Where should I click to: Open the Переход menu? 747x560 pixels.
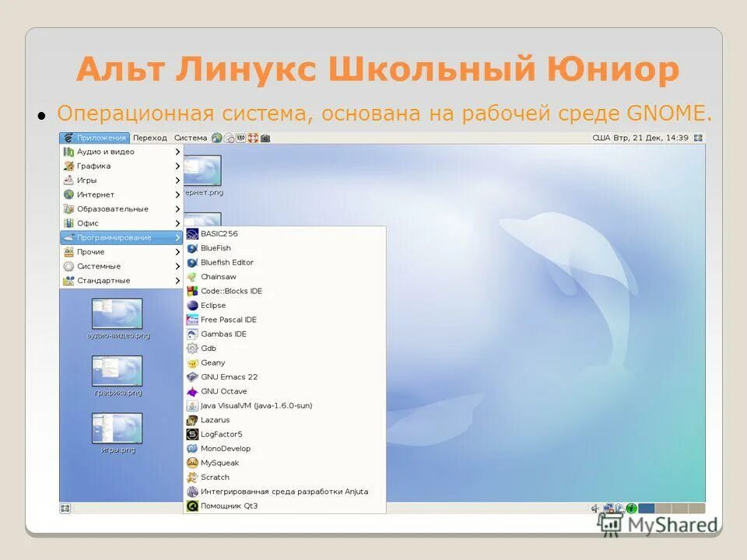(x=149, y=138)
